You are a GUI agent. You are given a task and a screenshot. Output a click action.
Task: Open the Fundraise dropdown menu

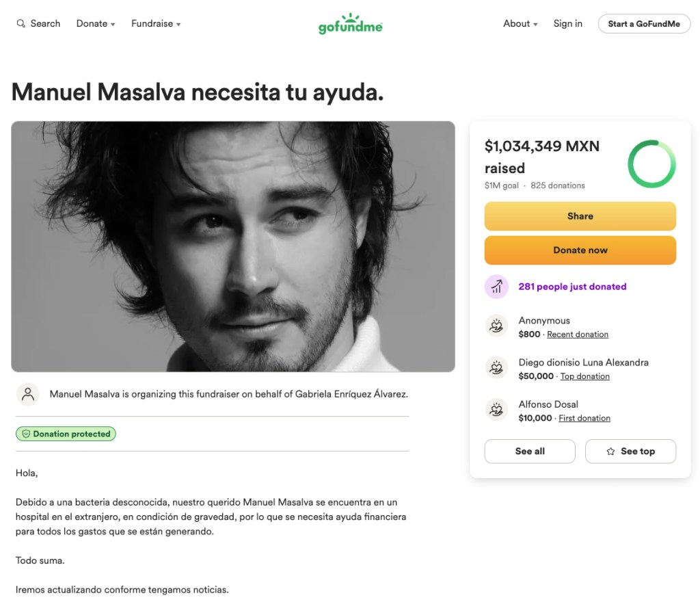tap(156, 24)
